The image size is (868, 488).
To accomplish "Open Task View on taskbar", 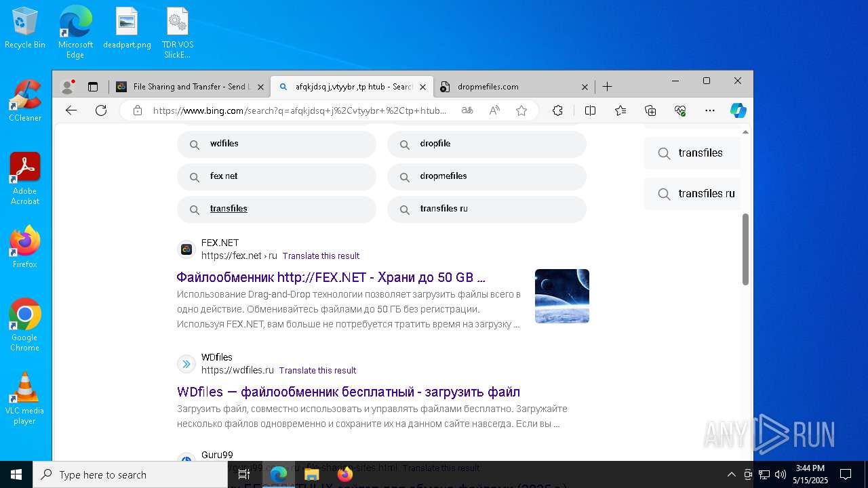I will click(x=244, y=474).
